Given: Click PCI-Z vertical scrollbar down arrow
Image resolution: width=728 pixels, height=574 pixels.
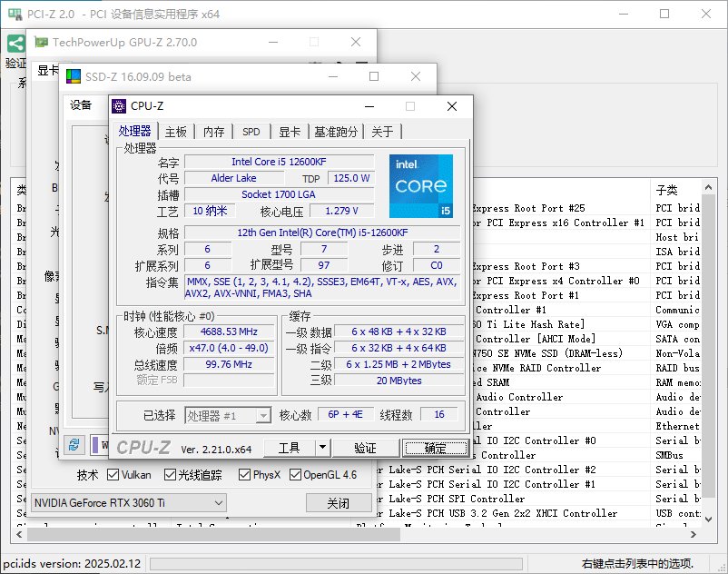Looking at the screenshot, I should [708, 520].
